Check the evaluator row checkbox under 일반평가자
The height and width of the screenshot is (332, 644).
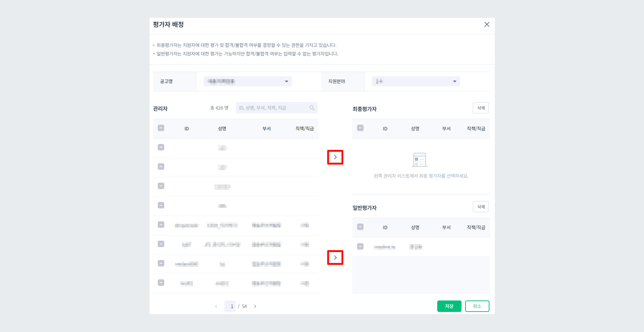(360, 246)
